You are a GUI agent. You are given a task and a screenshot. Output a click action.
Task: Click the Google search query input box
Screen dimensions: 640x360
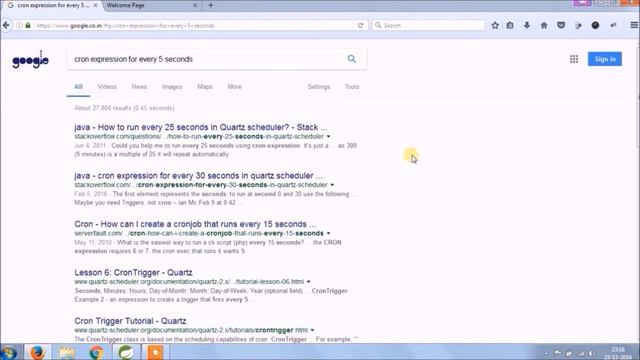click(x=206, y=59)
